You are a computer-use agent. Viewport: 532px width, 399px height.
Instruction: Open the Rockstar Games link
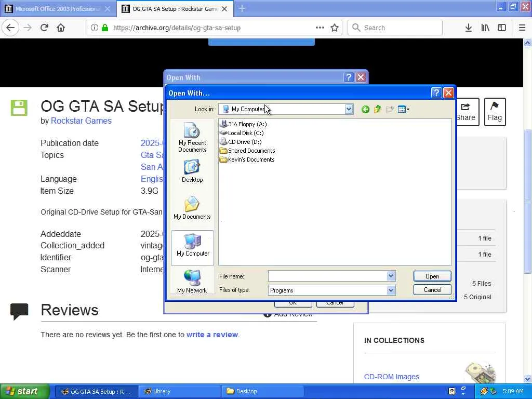click(81, 121)
